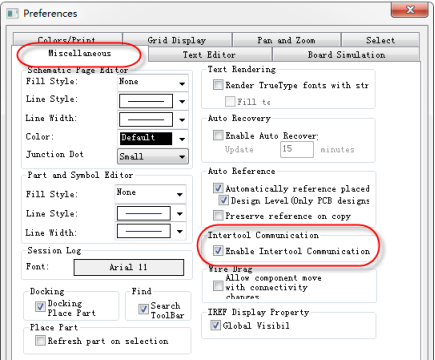Enable Auto Recovery checkbox
This screenshot has height=360, width=435.
tap(218, 135)
